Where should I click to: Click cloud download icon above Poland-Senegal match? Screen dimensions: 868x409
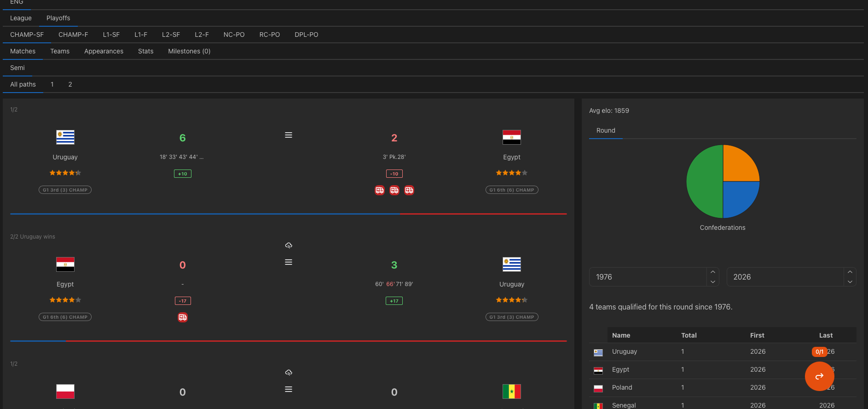(x=289, y=373)
